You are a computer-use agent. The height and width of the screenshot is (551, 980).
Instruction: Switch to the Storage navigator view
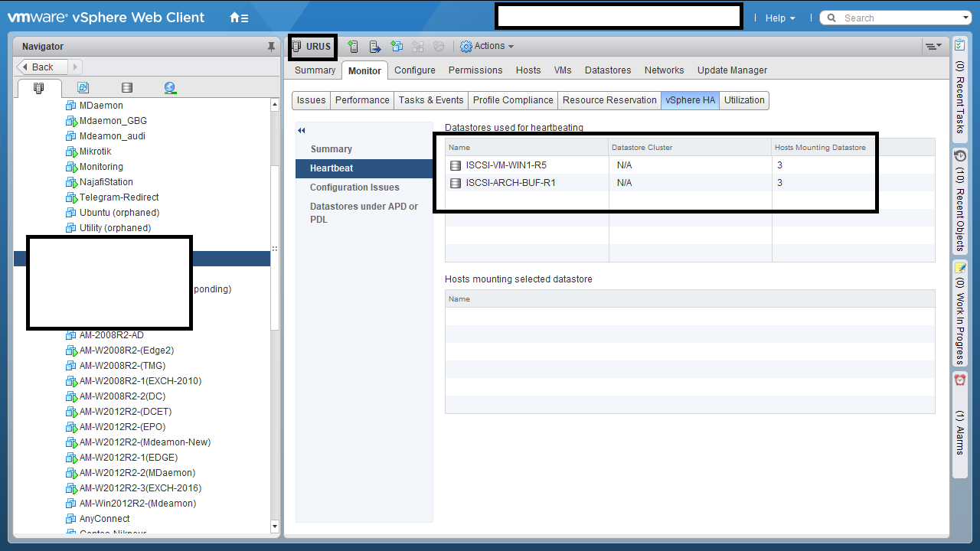click(x=127, y=88)
